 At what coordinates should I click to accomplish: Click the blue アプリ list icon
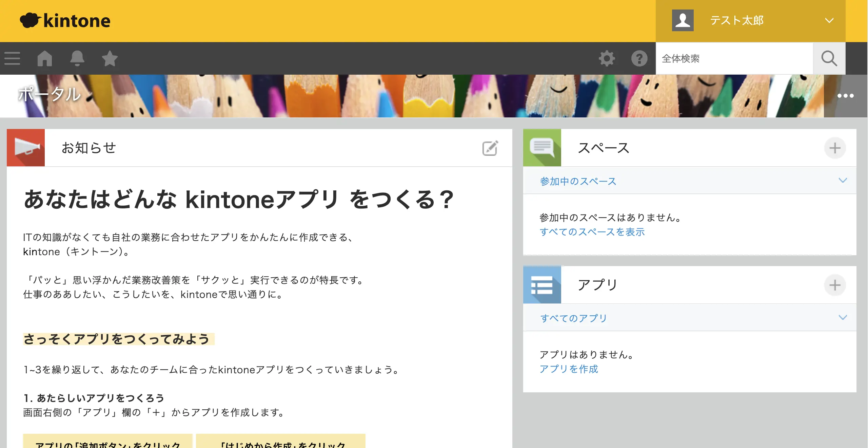(542, 284)
